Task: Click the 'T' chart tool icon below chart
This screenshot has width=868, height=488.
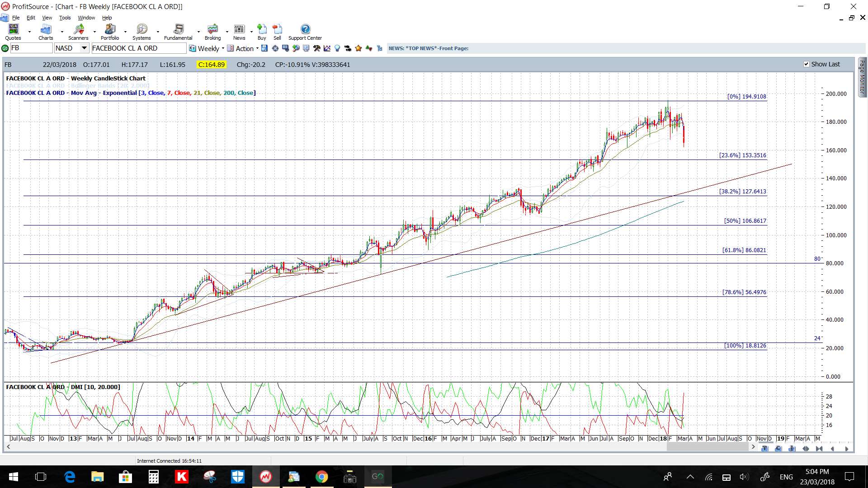Action: (765, 449)
